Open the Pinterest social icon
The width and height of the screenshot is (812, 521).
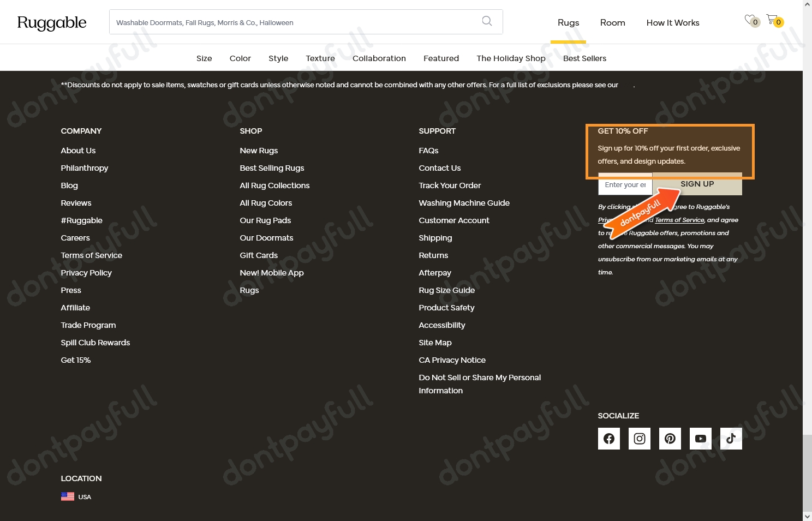click(670, 439)
